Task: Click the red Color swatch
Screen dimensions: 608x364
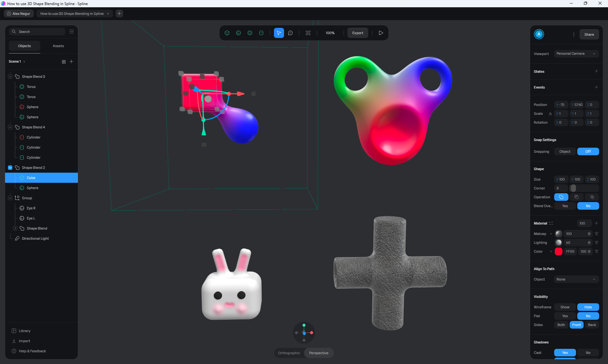Action: pyautogui.click(x=558, y=251)
